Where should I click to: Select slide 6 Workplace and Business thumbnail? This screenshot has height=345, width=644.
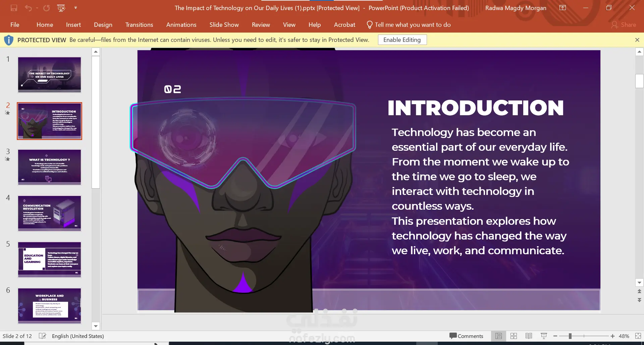pos(49,306)
